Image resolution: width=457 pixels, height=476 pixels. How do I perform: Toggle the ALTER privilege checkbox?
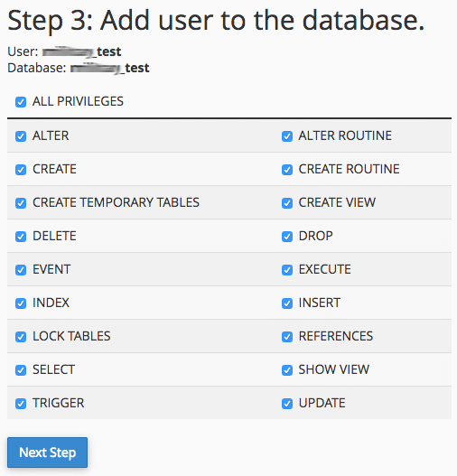click(x=21, y=136)
